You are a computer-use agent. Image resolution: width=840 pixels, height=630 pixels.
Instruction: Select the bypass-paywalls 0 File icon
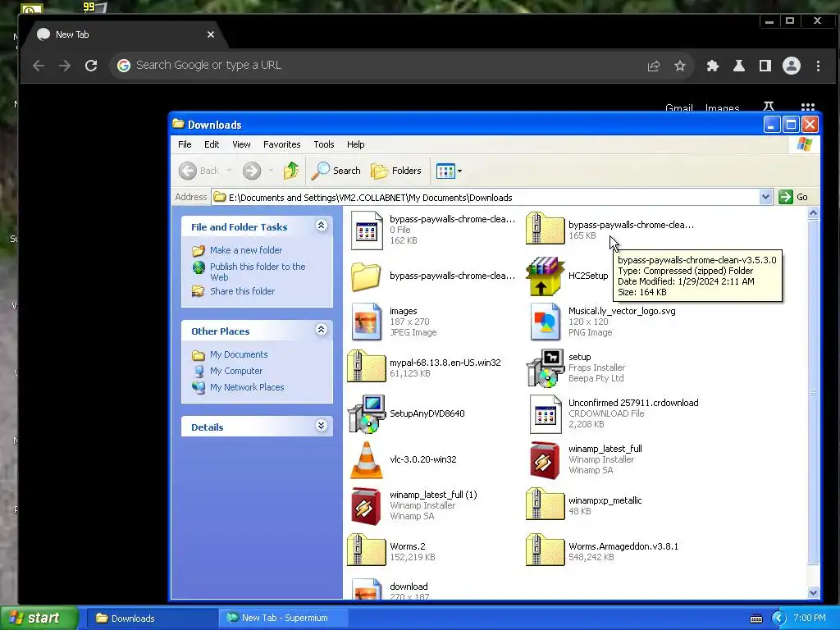[367, 231]
